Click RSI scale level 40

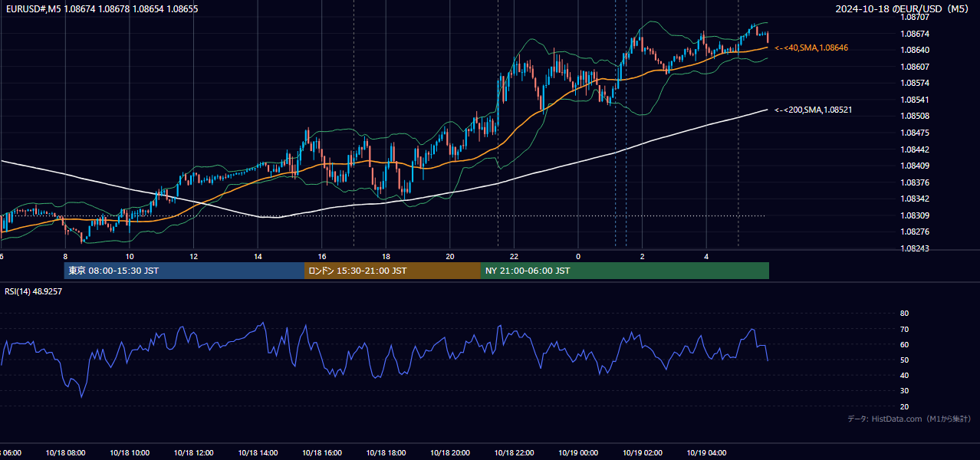coord(904,375)
